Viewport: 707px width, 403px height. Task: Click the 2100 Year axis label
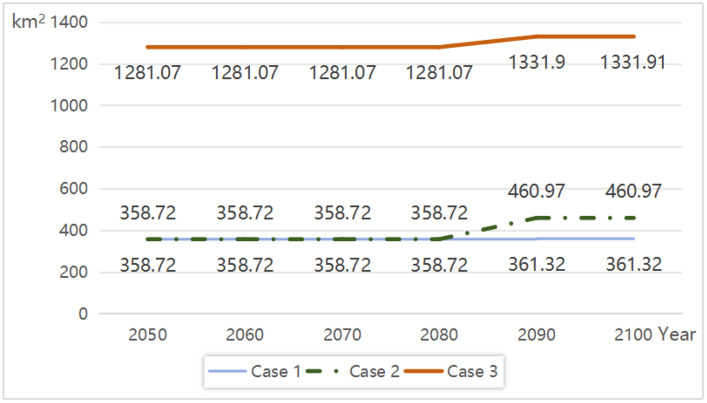pyautogui.click(x=655, y=334)
